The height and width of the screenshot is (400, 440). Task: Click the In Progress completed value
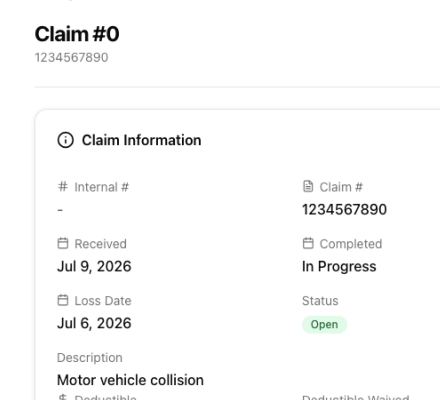click(x=339, y=267)
